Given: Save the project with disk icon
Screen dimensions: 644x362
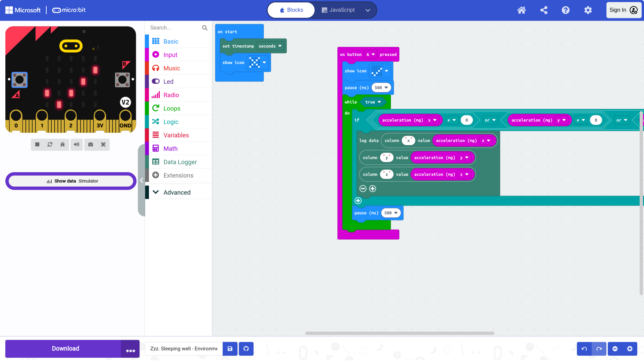Looking at the screenshot, I should tap(230, 349).
